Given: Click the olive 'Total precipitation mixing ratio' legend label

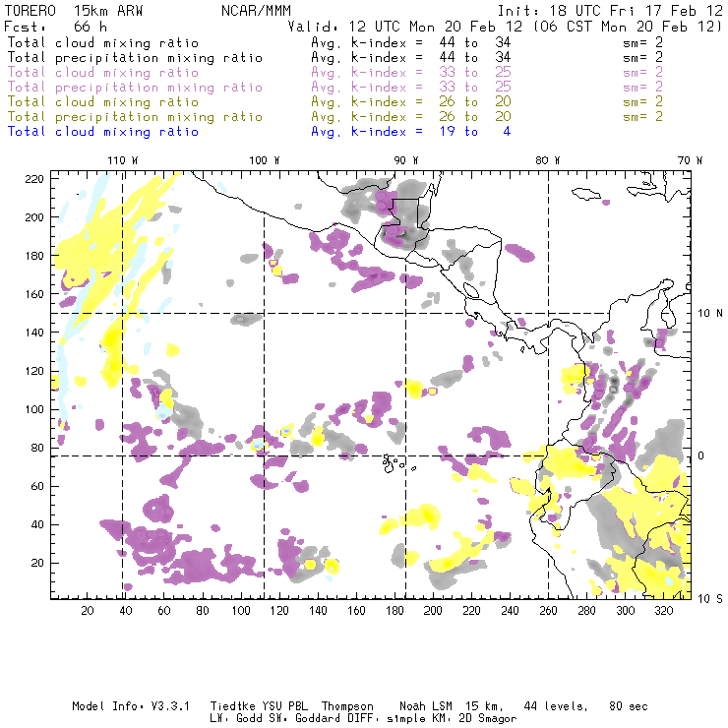Looking at the screenshot, I should pyautogui.click(x=135, y=117).
